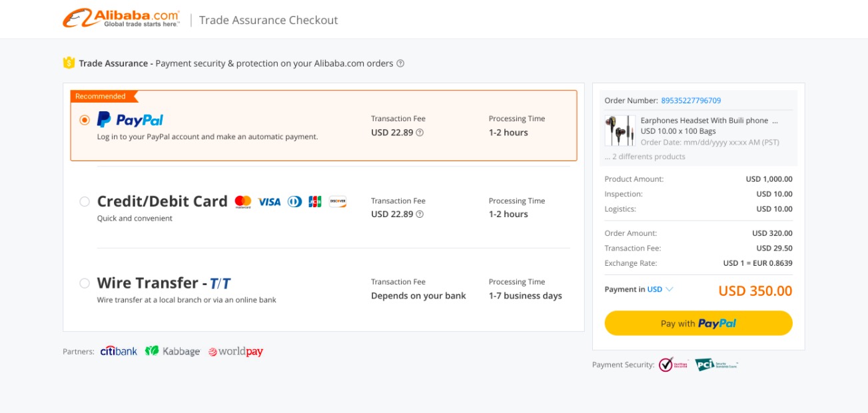The width and height of the screenshot is (868, 413).
Task: Open Trade Assurance help question mark
Action: pos(400,64)
